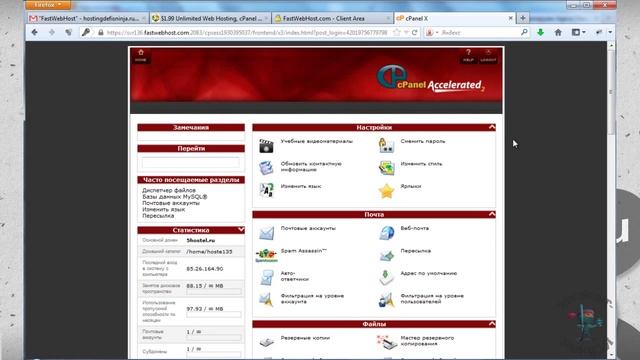Go to cPanel Home icon

141,56
